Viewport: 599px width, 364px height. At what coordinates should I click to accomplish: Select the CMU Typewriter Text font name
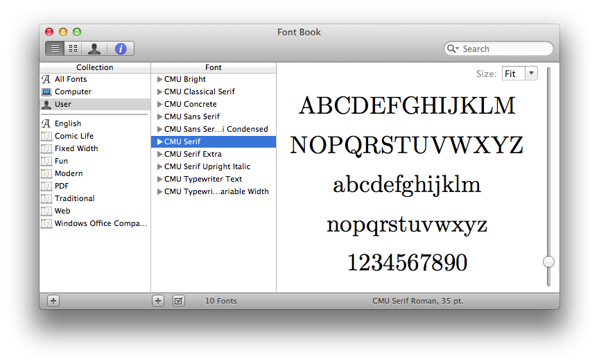203,179
